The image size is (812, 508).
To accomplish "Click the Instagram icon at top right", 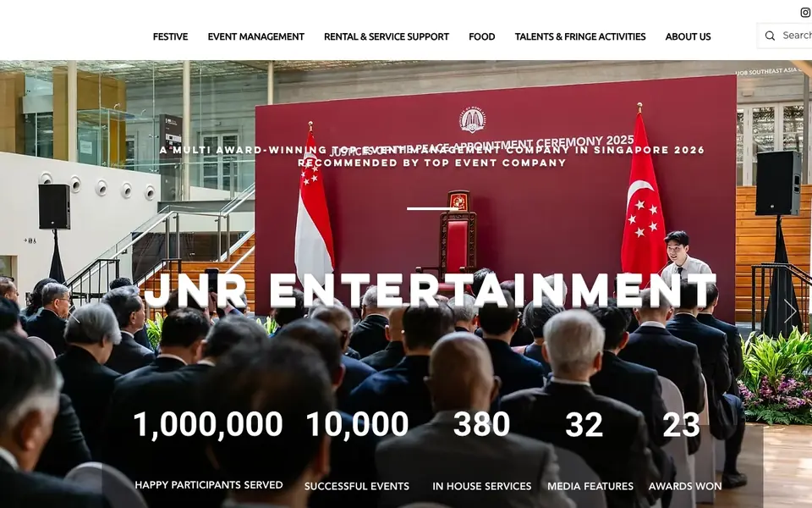I will pyautogui.click(x=806, y=12).
